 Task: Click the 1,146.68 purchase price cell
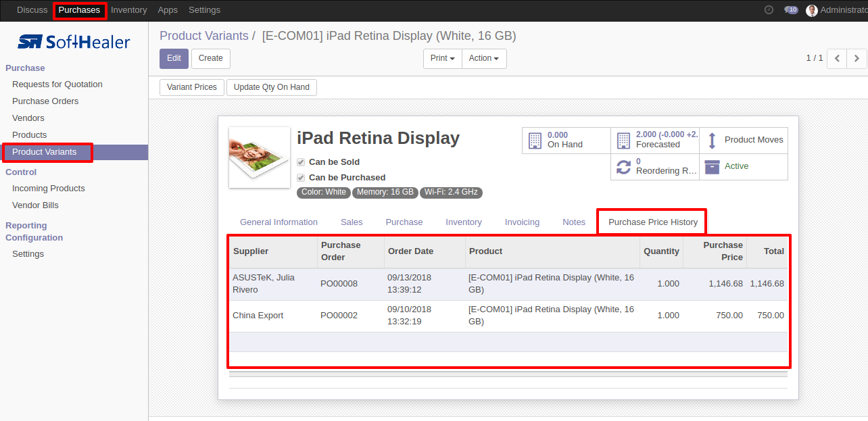click(715, 284)
